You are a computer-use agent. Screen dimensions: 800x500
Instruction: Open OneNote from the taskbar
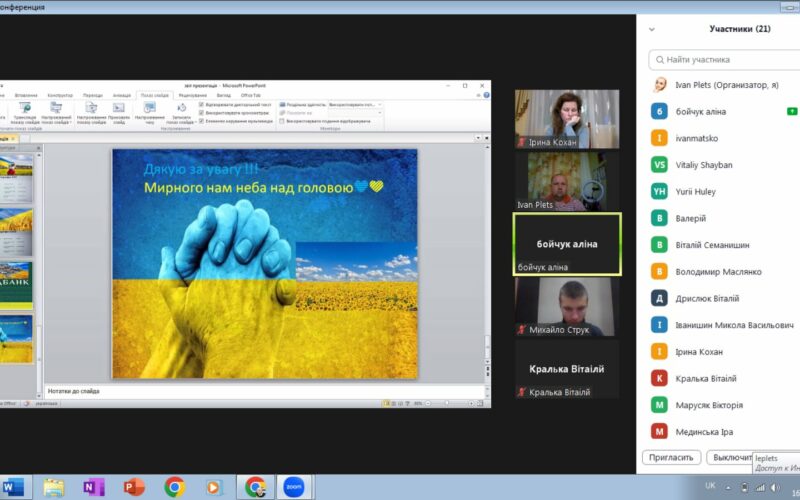94,487
